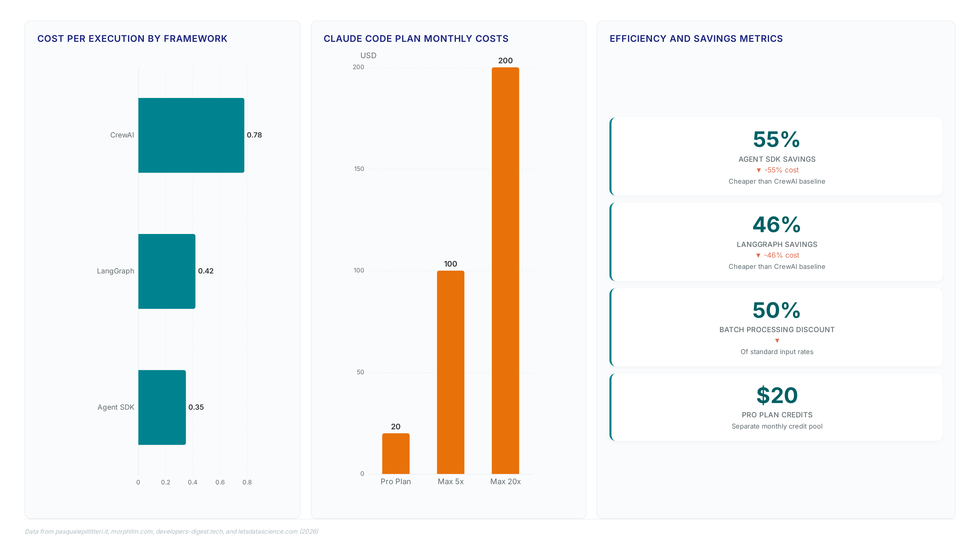Click the down triangle under Batch Processing Discount
Image resolution: width=980 pixels, height=551 pixels.
point(777,341)
